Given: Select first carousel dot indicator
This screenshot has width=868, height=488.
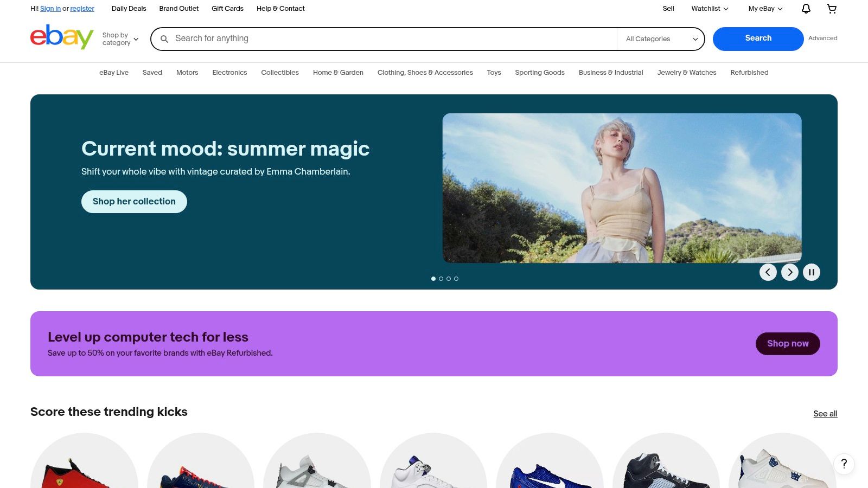Looking at the screenshot, I should 433,279.
